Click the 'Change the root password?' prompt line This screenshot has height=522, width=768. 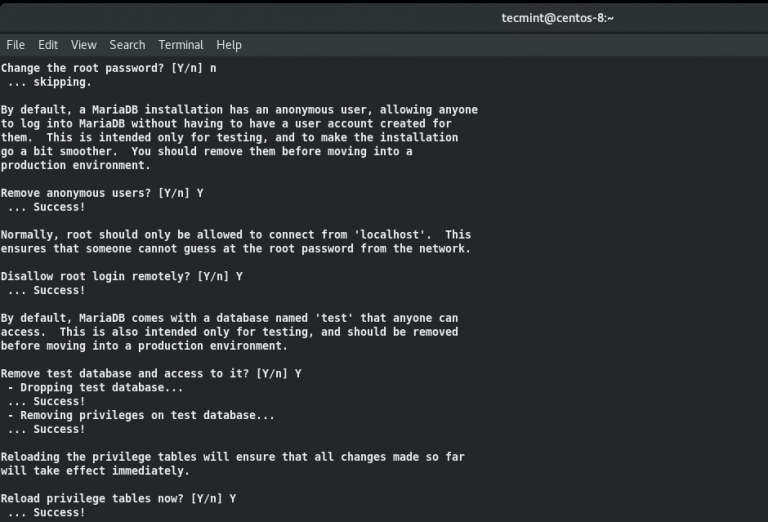[108, 68]
